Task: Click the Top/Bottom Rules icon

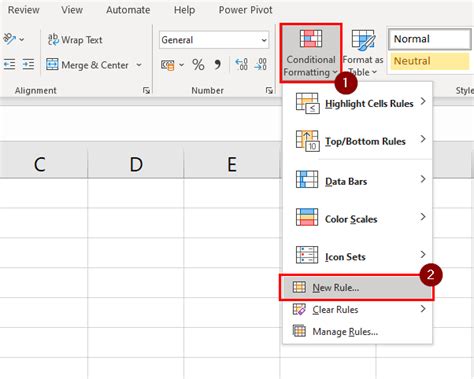Action: pos(307,141)
